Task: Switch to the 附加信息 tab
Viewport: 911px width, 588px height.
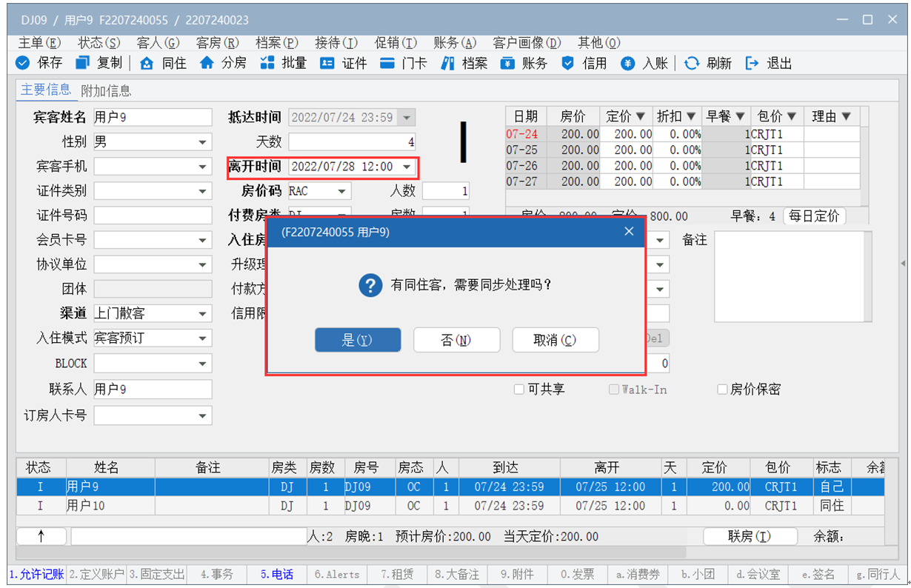Action: coord(106,90)
